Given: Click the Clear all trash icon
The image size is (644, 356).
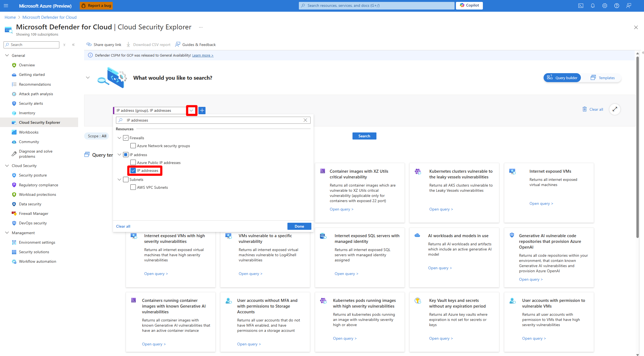Looking at the screenshot, I should pos(584,109).
